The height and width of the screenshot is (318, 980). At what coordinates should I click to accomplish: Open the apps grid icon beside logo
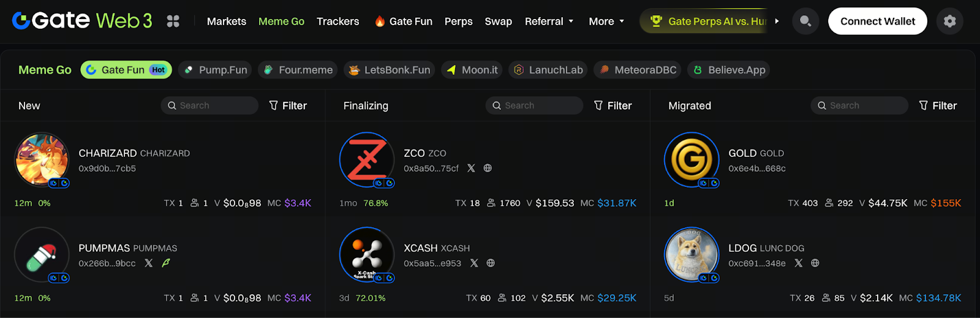point(173,21)
